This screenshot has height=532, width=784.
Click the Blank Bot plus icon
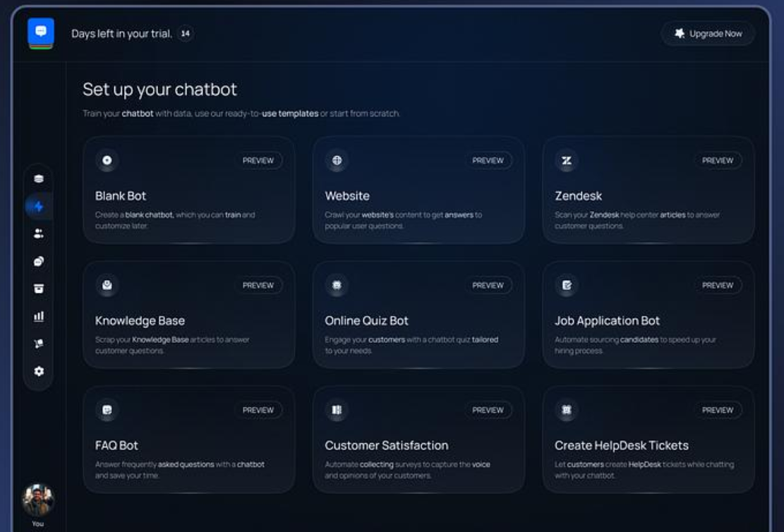point(107,160)
